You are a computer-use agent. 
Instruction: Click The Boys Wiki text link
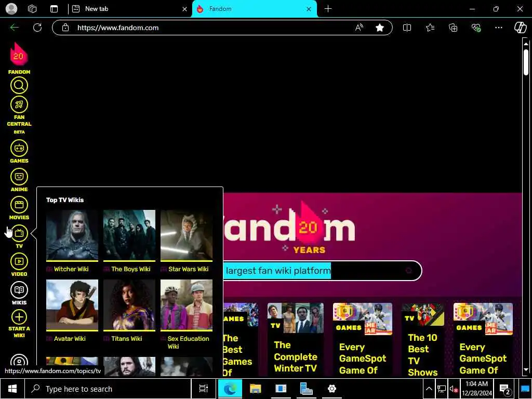pyautogui.click(x=130, y=269)
